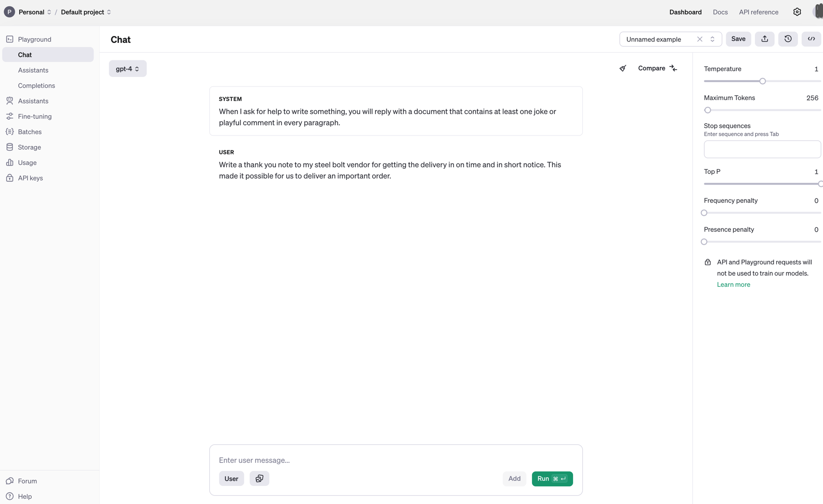Open the history clock icon
The image size is (823, 504).
point(788,39)
